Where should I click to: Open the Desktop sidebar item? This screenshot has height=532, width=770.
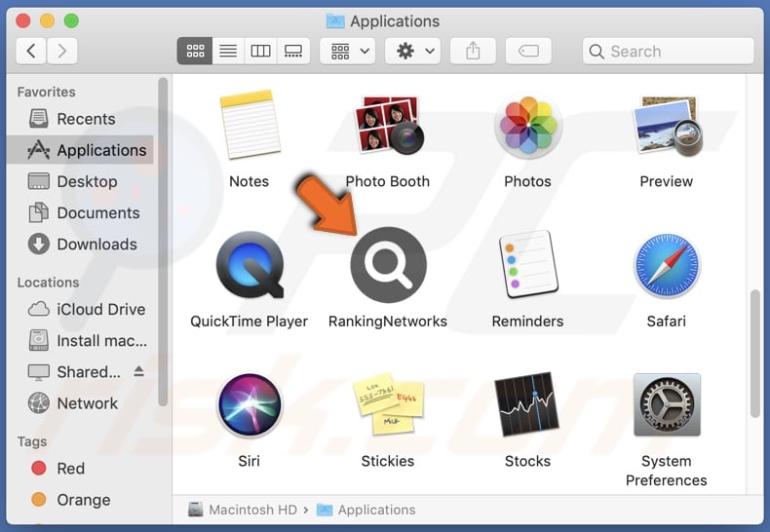click(x=81, y=181)
